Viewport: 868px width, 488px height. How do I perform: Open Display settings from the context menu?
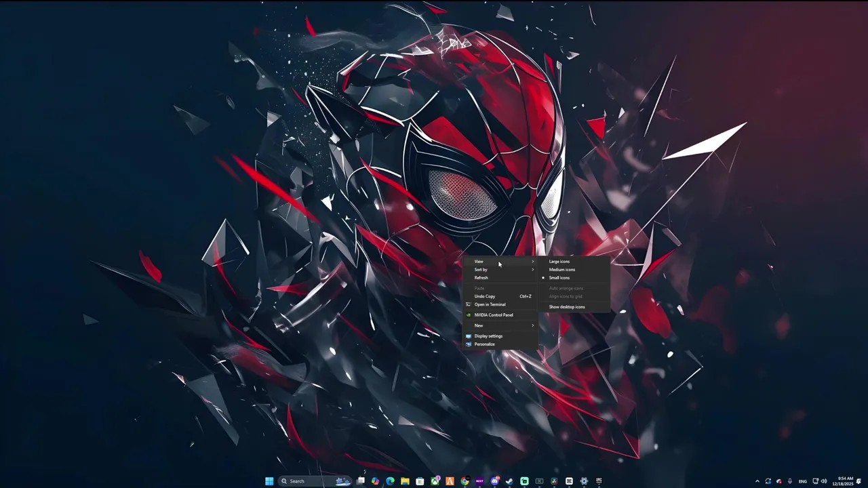click(502, 336)
